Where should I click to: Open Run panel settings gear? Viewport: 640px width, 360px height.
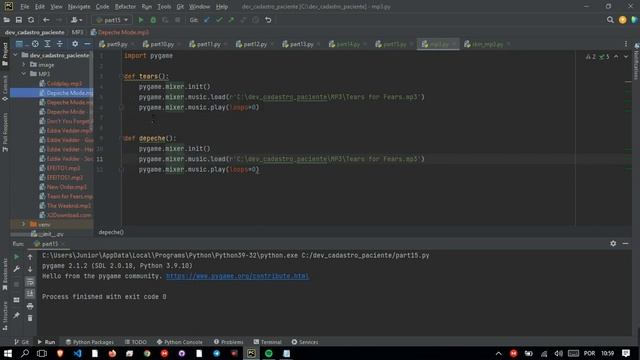point(613,243)
